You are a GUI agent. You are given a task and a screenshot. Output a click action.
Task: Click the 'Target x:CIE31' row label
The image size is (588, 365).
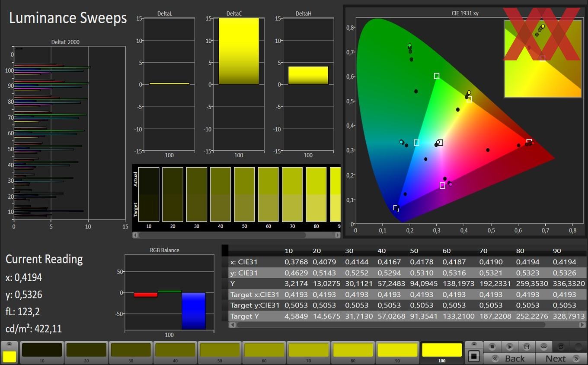pyautogui.click(x=255, y=294)
